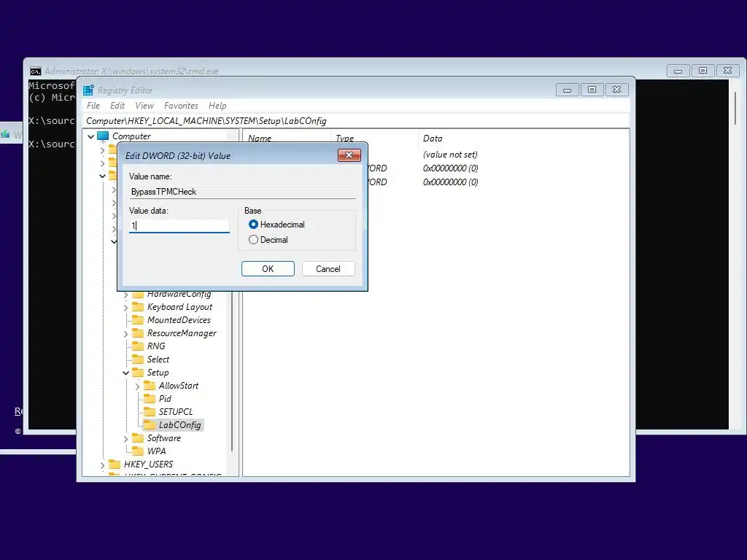The width and height of the screenshot is (747, 560).
Task: Select the MountedDevices folder icon
Action: click(138, 319)
